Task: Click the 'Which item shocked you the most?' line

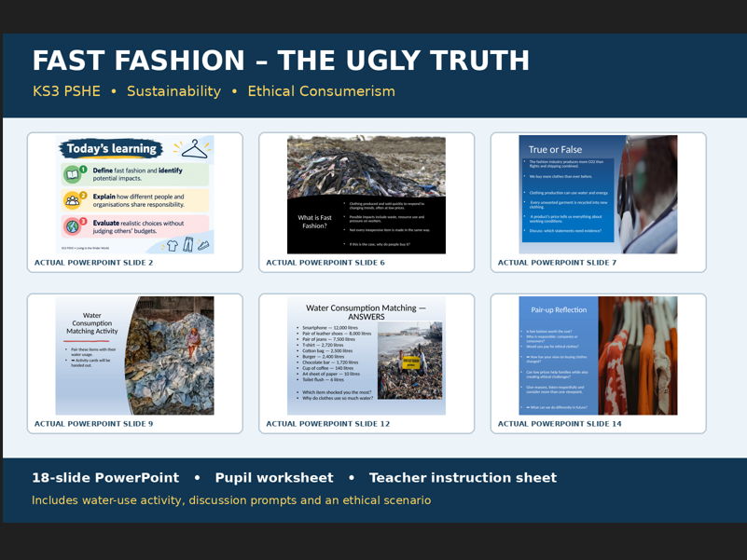Action: (x=334, y=392)
